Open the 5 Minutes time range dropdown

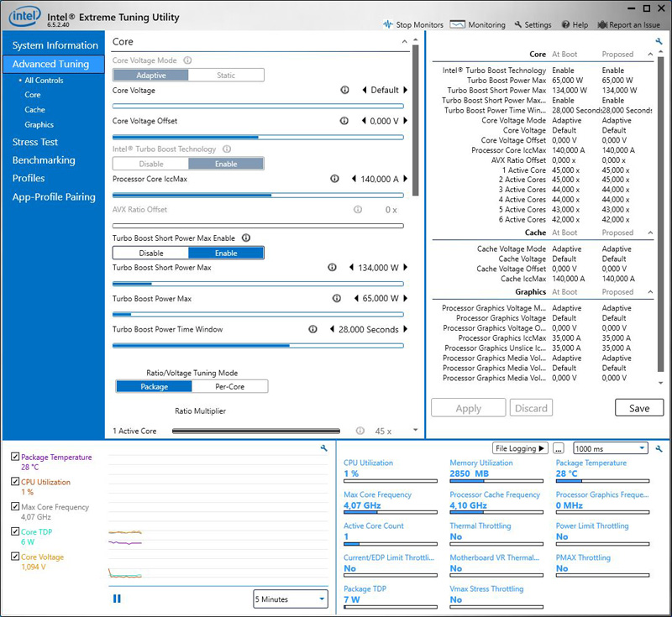point(290,599)
